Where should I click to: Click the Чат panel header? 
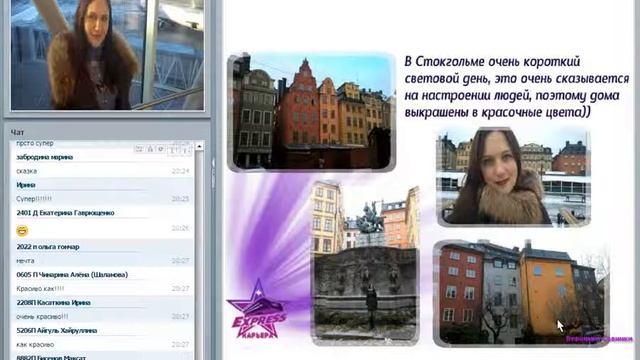click(x=18, y=132)
